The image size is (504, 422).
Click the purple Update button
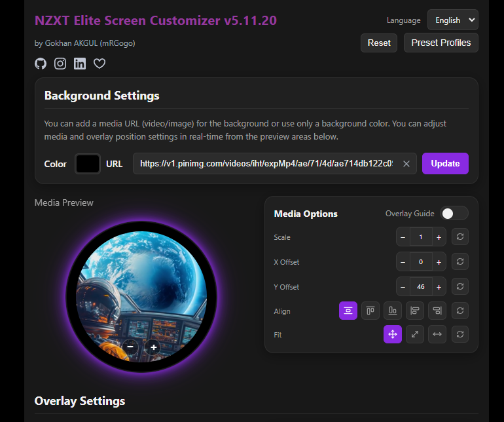point(445,164)
